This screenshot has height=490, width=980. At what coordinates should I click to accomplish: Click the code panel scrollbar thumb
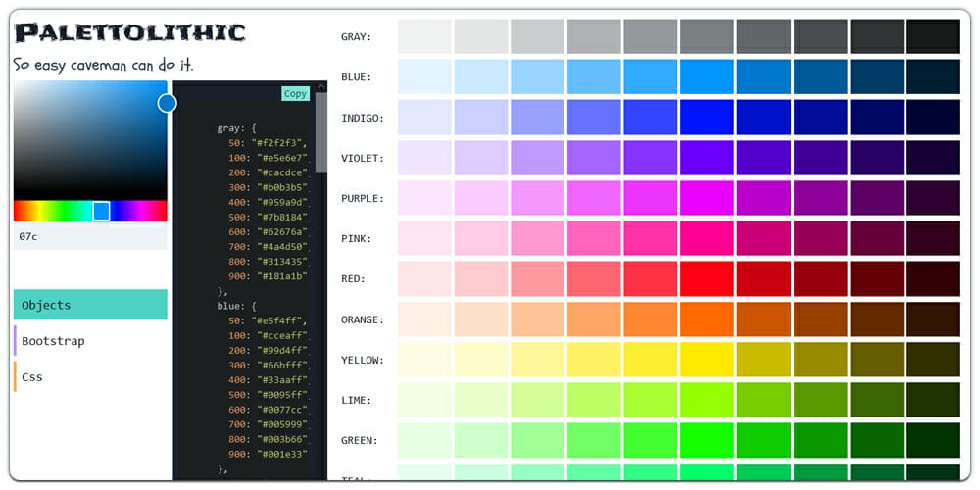click(320, 132)
